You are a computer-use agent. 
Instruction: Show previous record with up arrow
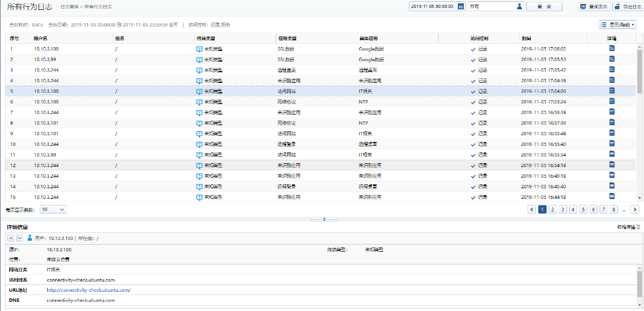point(10,237)
